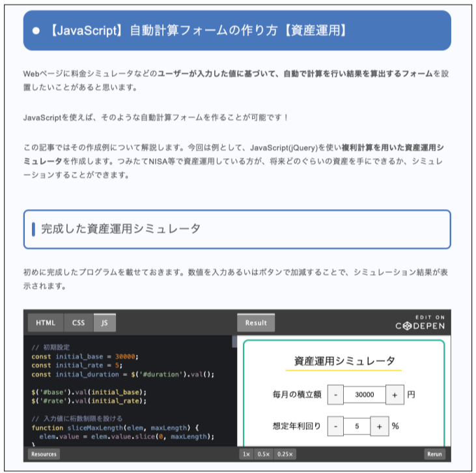Click the article title 【JavaScript】自動計算フォームの作り方
The width and height of the screenshot is (476, 473).
[197, 31]
